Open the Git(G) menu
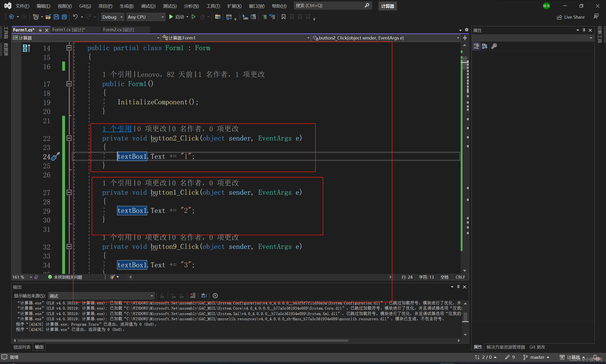The image size is (606, 364). click(85, 6)
